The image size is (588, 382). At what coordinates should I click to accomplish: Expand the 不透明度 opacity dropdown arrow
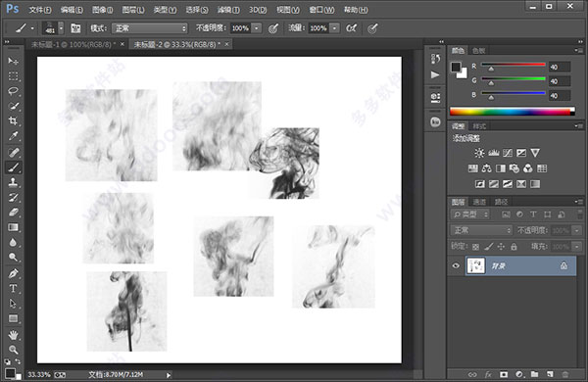pyautogui.click(x=257, y=28)
